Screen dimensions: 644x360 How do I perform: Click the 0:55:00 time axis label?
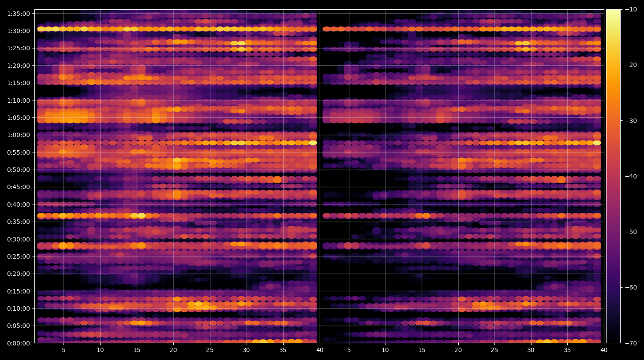19,152
